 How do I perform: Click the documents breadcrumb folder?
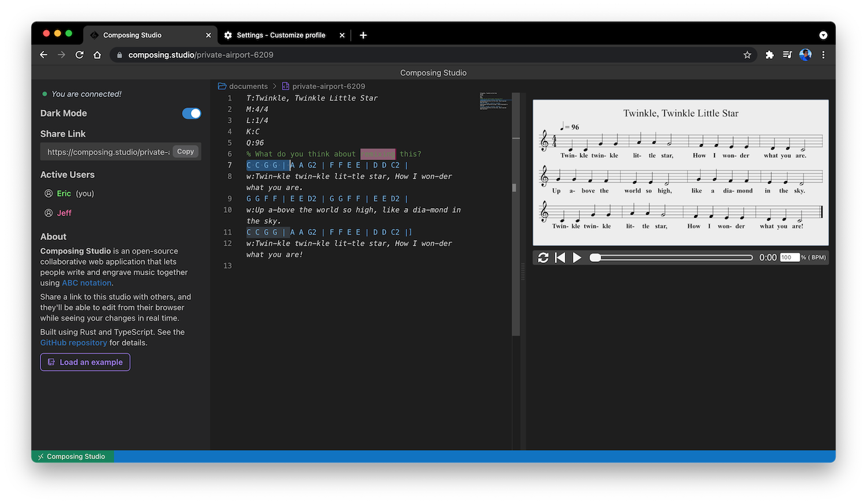pyautogui.click(x=248, y=86)
